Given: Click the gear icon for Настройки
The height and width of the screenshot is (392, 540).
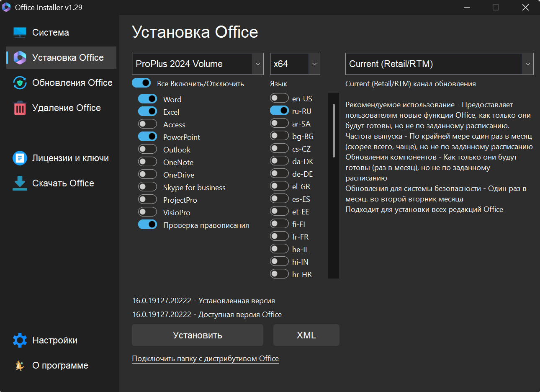Looking at the screenshot, I should pos(20,340).
